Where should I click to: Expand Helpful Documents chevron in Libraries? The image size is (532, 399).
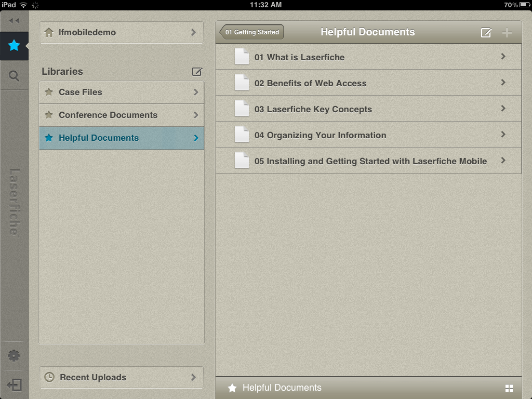coord(196,138)
